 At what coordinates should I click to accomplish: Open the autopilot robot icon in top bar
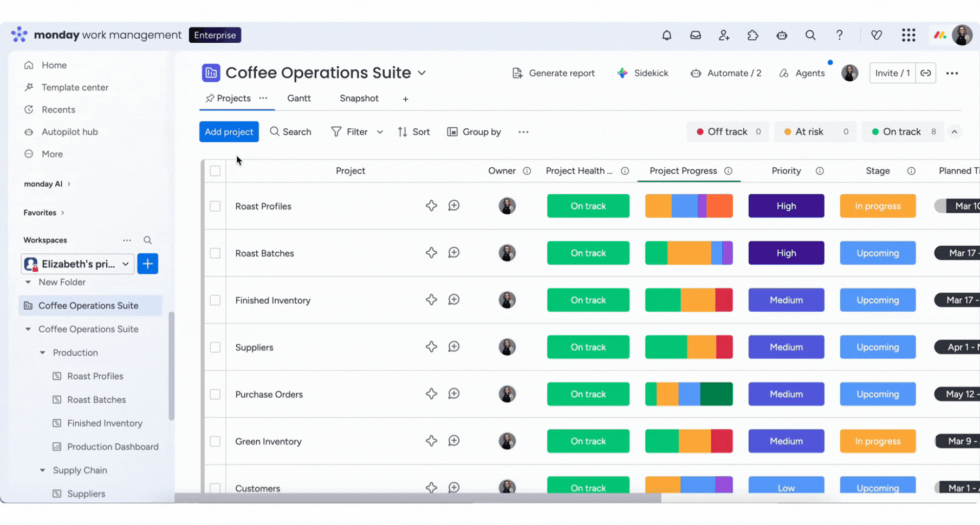[781, 35]
